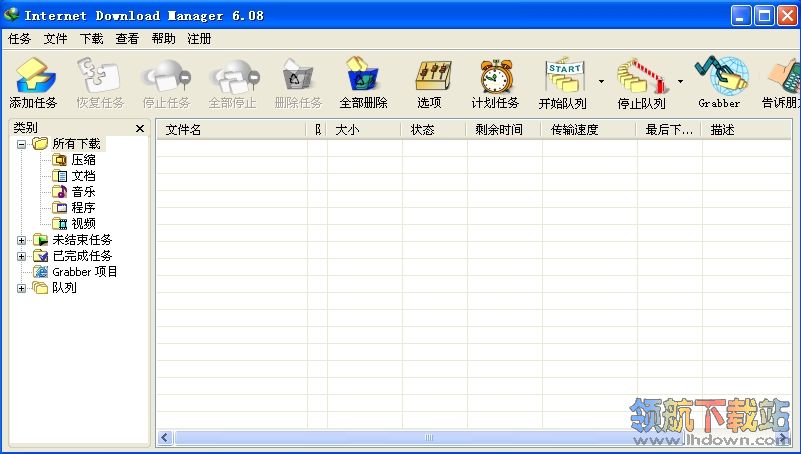This screenshot has height=454, width=801.
Task: Expand the 队列 tree node
Action: 21,288
